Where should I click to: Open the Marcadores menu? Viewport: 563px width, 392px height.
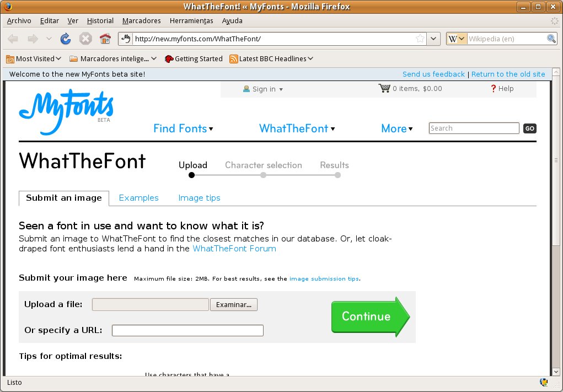tap(142, 21)
